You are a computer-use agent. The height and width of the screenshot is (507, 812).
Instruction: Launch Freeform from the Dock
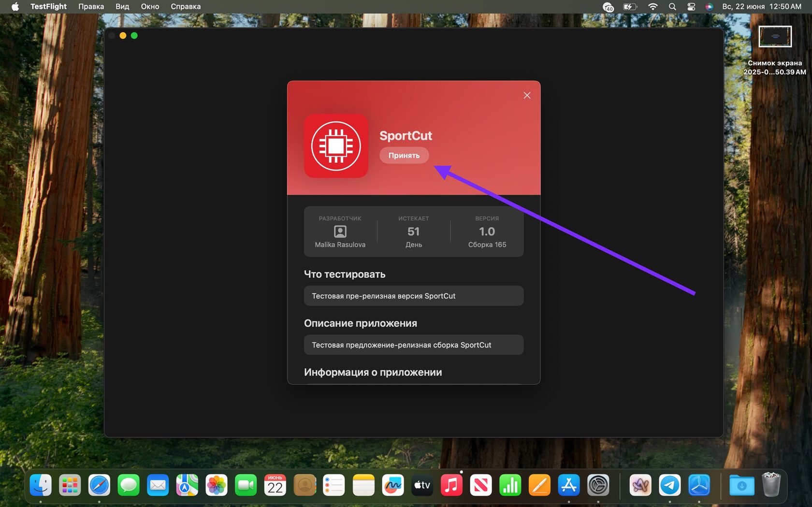(392, 485)
